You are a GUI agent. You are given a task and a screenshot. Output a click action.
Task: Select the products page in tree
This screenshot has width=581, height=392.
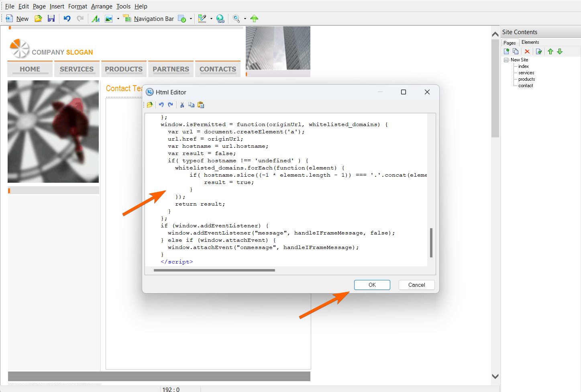click(526, 79)
